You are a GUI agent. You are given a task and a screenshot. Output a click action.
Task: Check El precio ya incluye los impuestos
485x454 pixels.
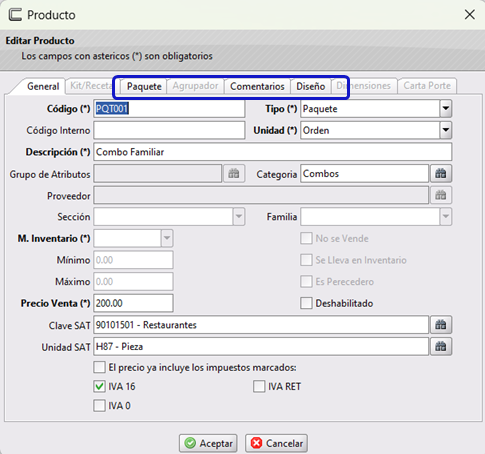[x=99, y=367]
